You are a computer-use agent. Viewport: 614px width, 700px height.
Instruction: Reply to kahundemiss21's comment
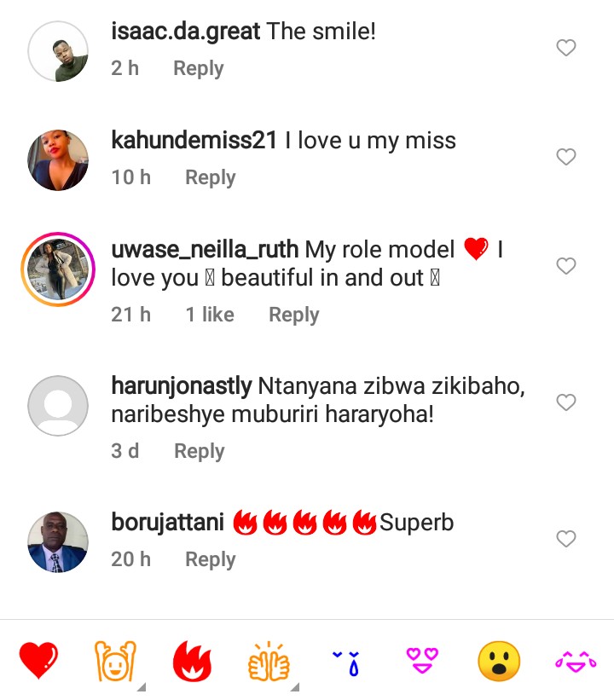click(x=210, y=177)
